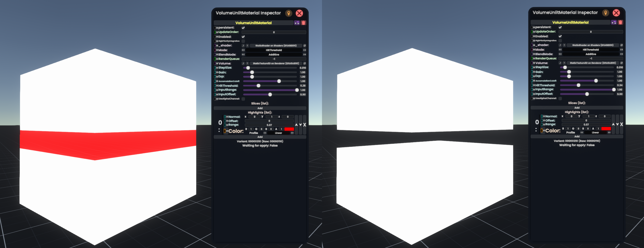The width and height of the screenshot is (644, 248).
Task: Clear the Volume reference in the right inspector
Action: 621,63
